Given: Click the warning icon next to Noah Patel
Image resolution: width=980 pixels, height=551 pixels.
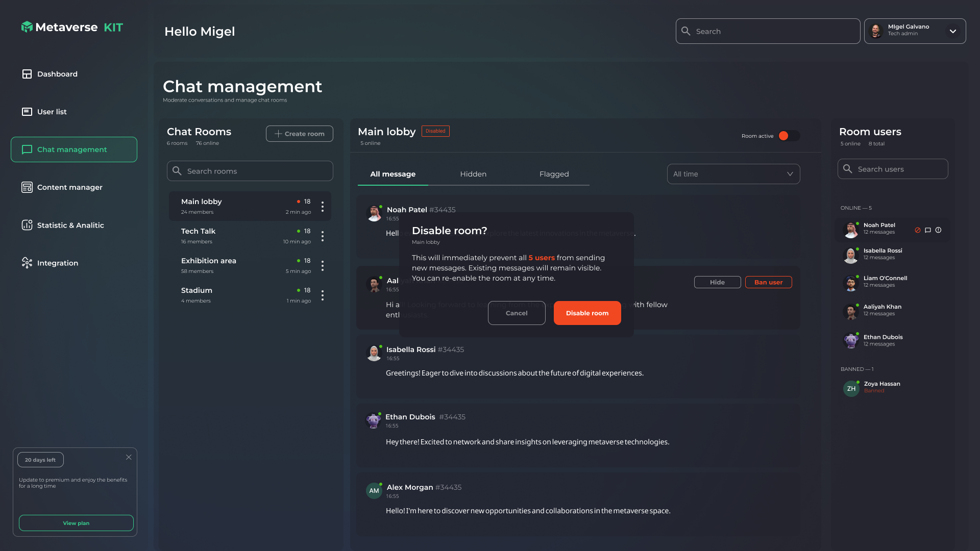Looking at the screenshot, I should tap(938, 230).
